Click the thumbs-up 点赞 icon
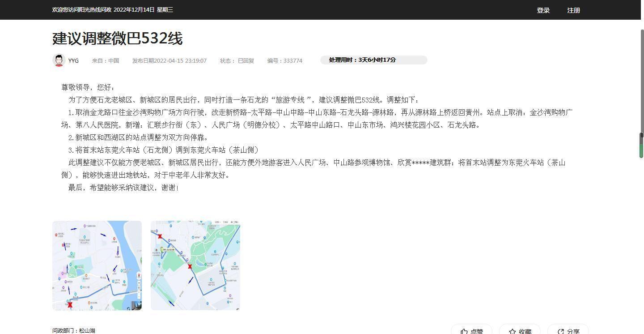This screenshot has height=334, width=644. (x=464, y=332)
